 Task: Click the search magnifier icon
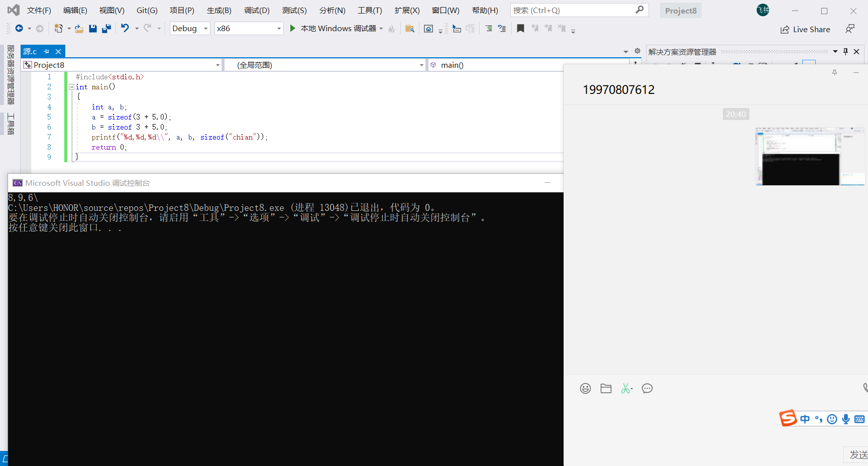(639, 10)
